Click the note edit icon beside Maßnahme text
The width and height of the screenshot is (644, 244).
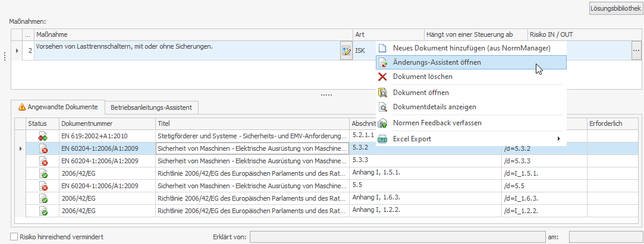coord(345,51)
